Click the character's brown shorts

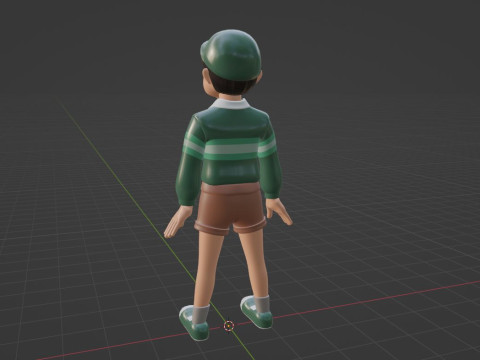(230, 209)
